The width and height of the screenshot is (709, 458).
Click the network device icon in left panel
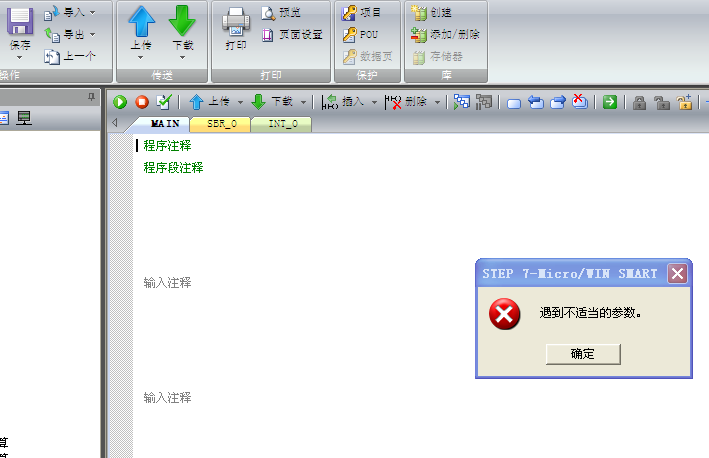24,118
